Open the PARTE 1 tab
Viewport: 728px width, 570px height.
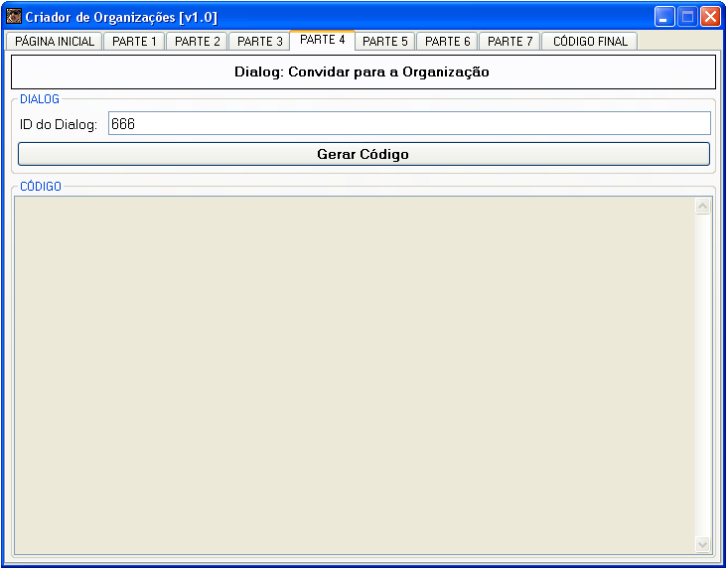click(134, 42)
